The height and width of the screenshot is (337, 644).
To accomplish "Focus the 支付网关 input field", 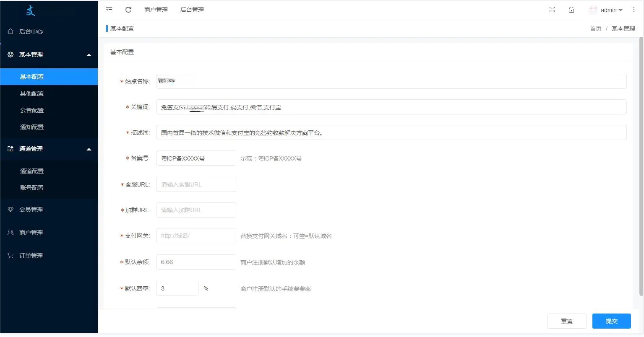I will [x=196, y=236].
